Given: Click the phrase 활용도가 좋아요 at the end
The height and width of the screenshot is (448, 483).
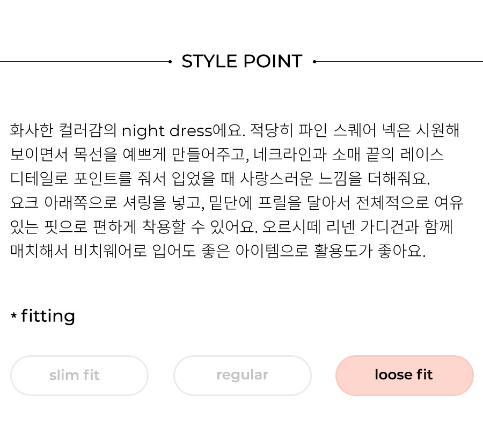Looking at the screenshot, I should click(370, 251).
